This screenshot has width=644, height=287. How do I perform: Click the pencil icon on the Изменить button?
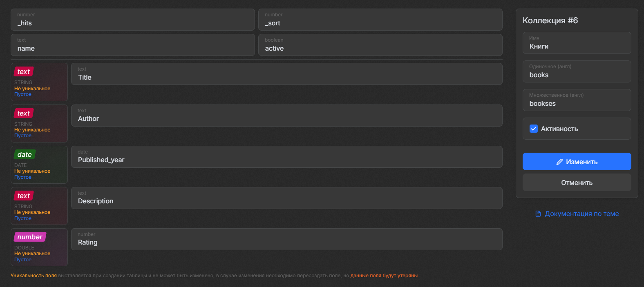click(x=559, y=162)
